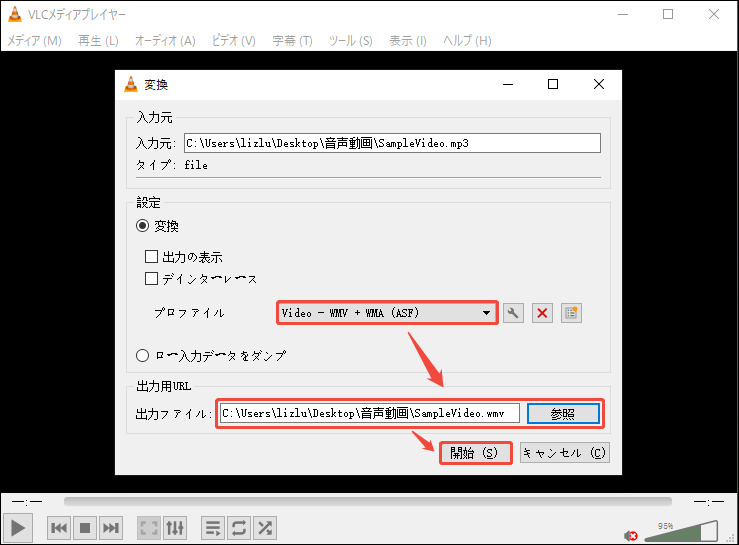Click the 出力ファイル destination path field
The width and height of the screenshot is (739, 545).
(x=370, y=413)
